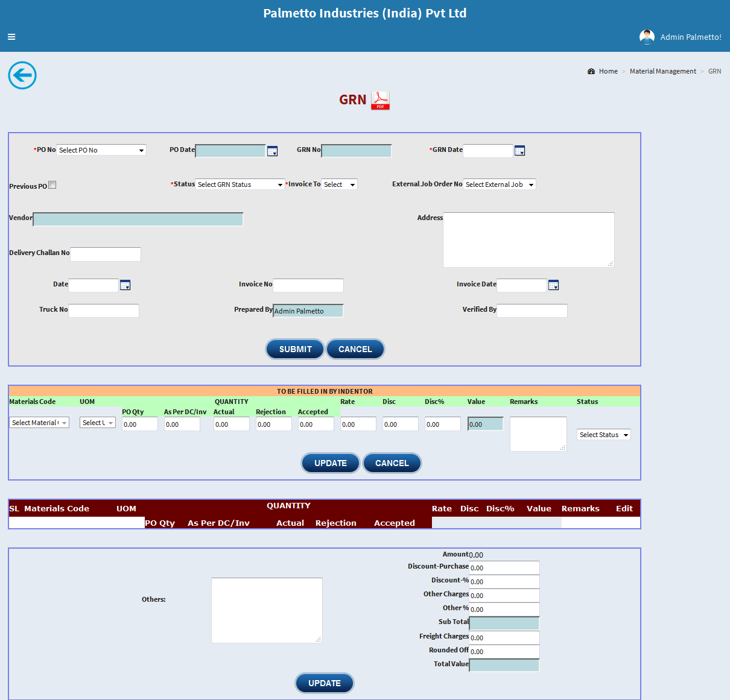Click the Disc amount input

(x=401, y=424)
